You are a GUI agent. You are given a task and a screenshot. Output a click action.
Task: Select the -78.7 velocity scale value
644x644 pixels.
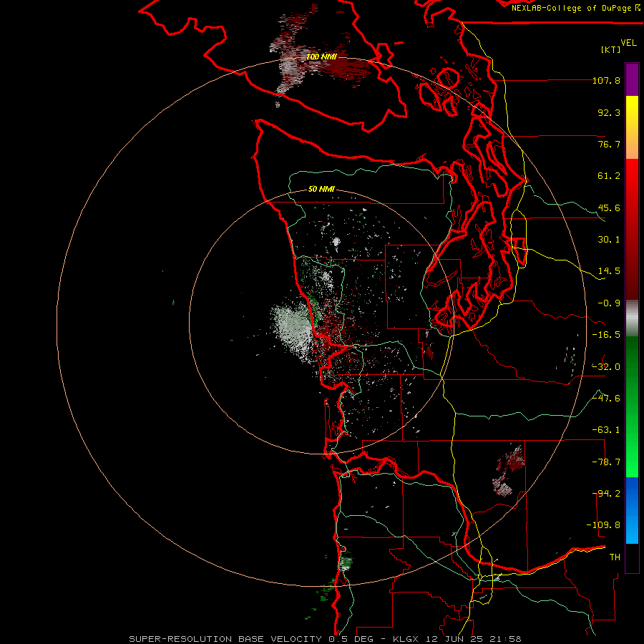click(606, 462)
